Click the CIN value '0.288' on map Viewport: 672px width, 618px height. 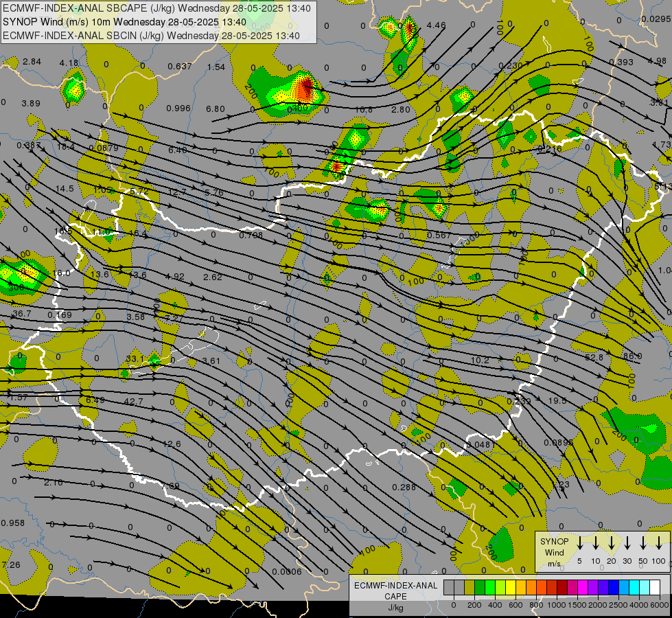[404, 488]
